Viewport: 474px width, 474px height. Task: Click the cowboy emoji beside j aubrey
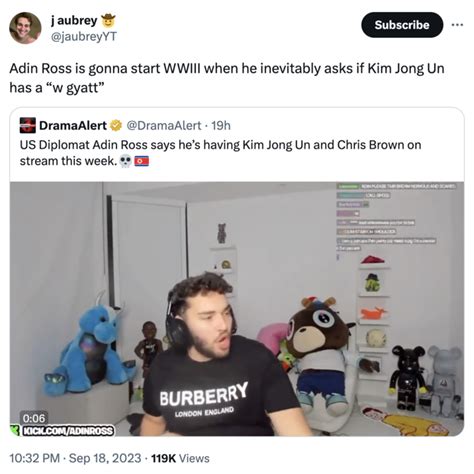(108, 21)
